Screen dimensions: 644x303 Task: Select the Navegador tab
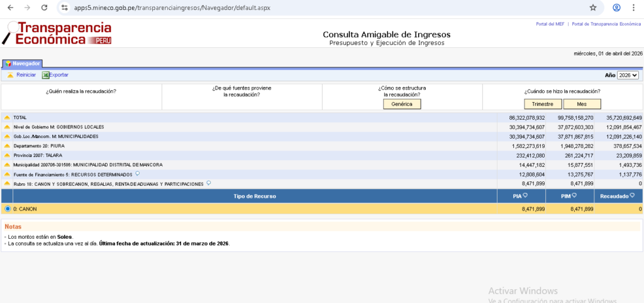click(x=23, y=63)
